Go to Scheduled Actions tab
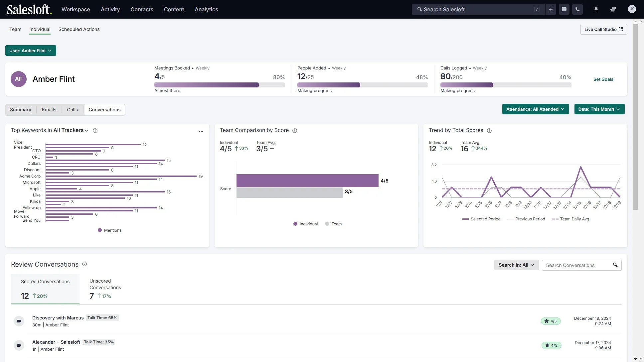The width and height of the screenshot is (644, 362). [x=79, y=29]
